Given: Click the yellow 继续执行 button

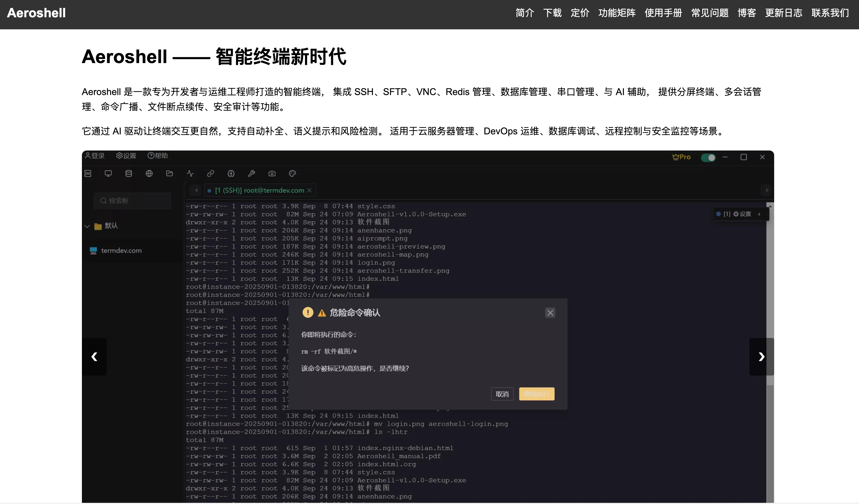Looking at the screenshot, I should (x=537, y=394).
